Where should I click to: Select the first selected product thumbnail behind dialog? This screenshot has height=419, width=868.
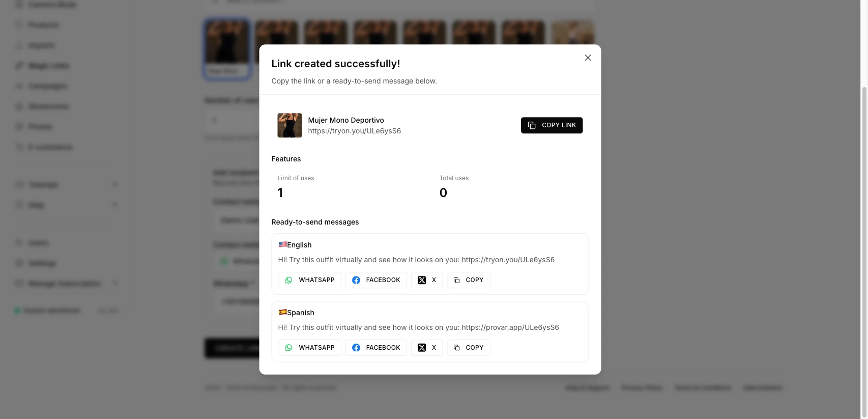coord(227,49)
